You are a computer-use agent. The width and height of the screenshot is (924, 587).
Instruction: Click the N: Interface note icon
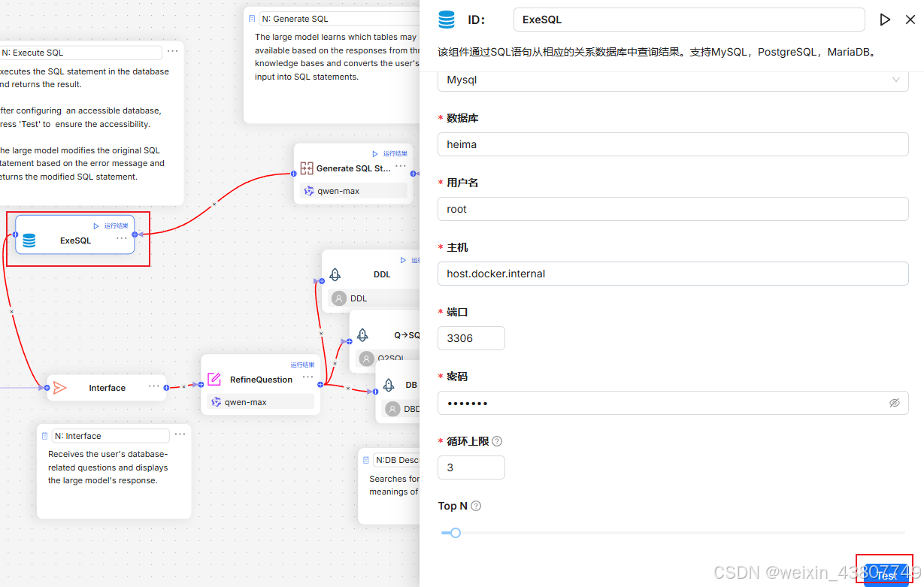click(x=45, y=436)
